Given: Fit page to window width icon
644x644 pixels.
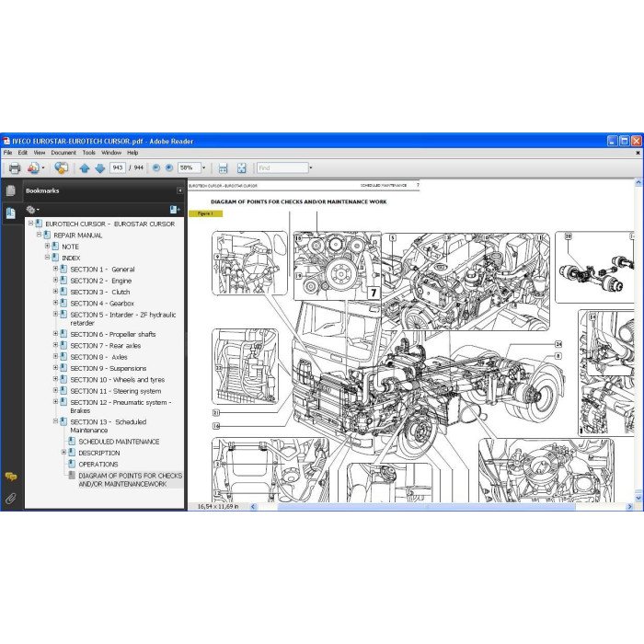Looking at the screenshot, I should [223, 167].
